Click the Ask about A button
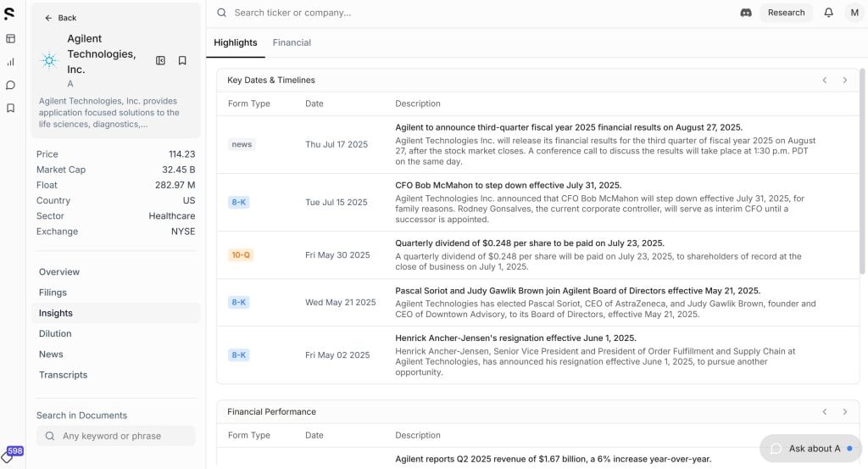 point(810,449)
